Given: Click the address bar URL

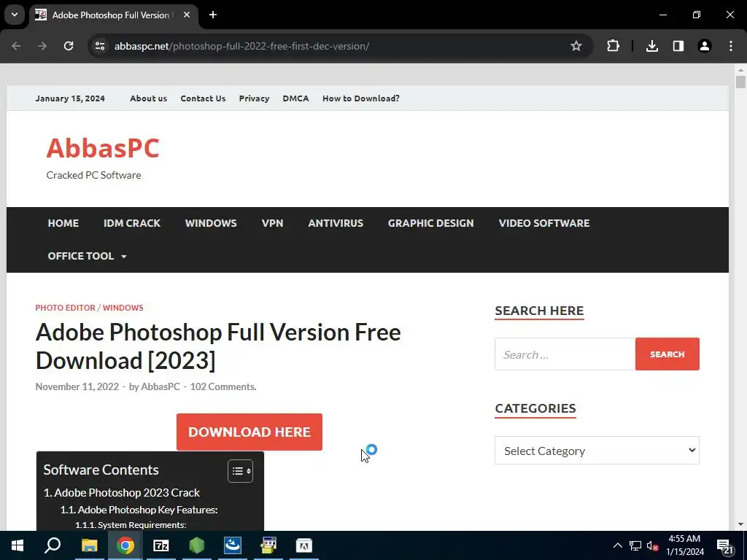Looking at the screenshot, I should pos(241,46).
